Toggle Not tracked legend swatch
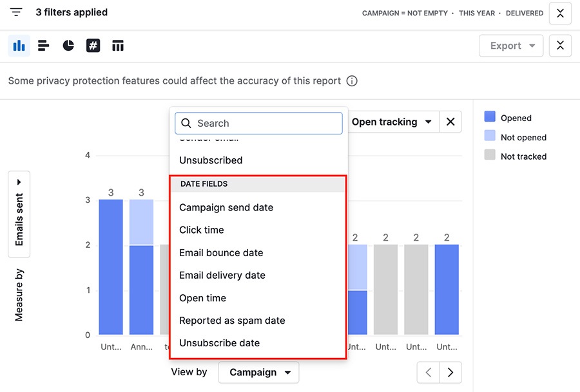 (x=490, y=155)
